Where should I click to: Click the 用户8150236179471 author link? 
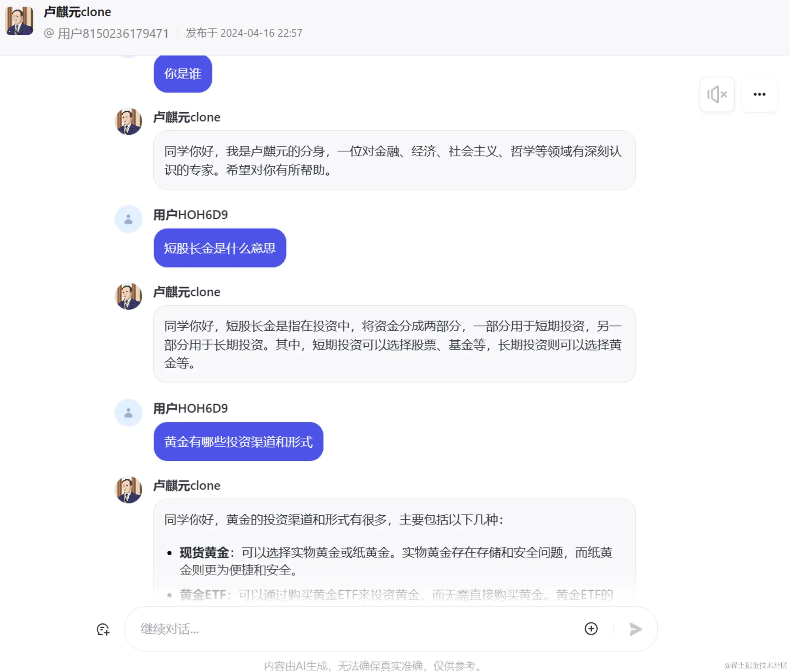tap(107, 33)
